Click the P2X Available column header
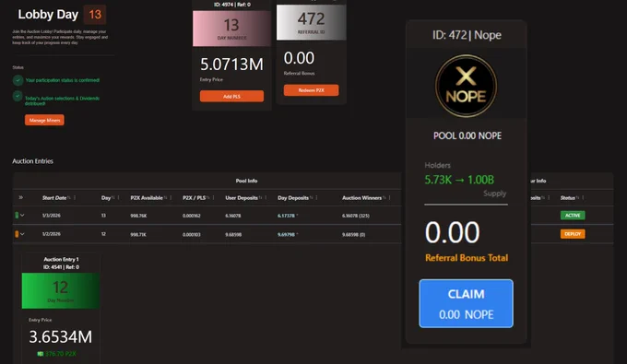The width and height of the screenshot is (627, 364). [147, 198]
